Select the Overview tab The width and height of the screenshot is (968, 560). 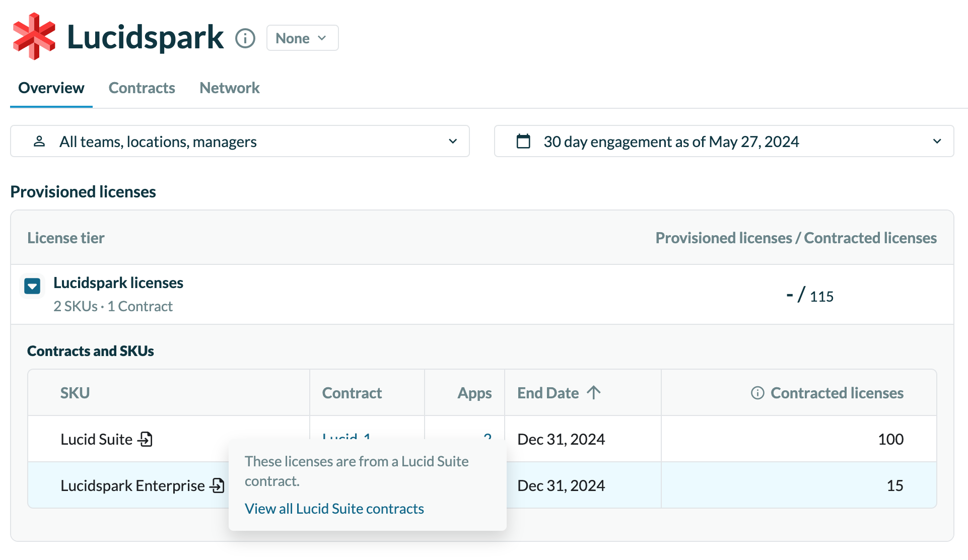[x=51, y=88]
